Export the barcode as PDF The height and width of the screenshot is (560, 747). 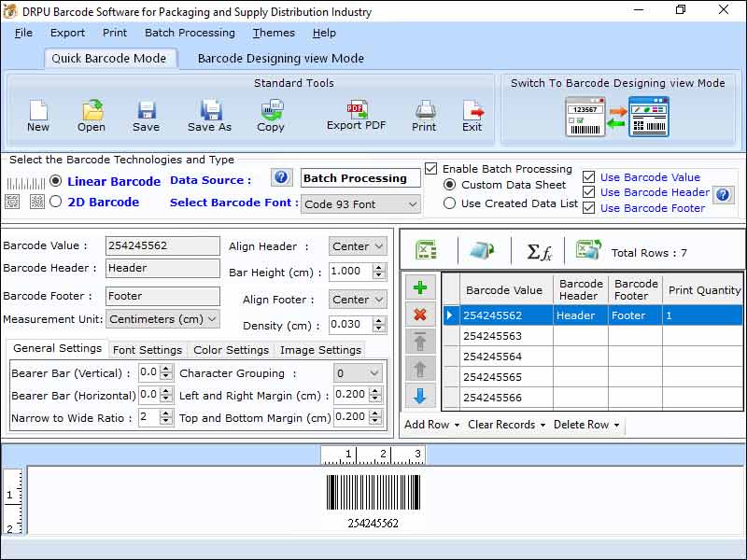[356, 114]
